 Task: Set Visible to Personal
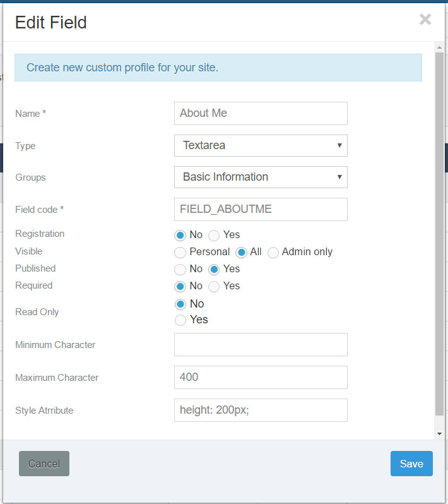pos(180,253)
